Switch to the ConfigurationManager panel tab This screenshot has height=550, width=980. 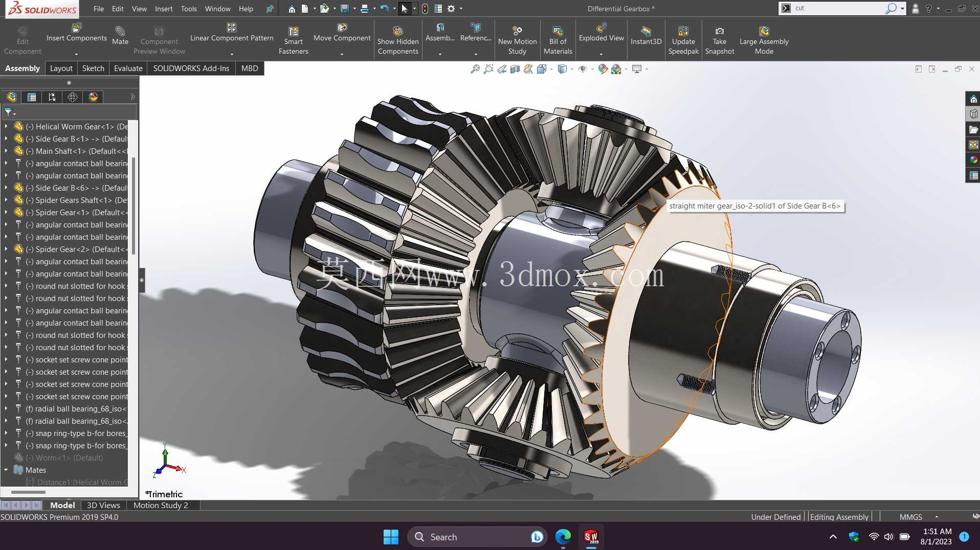click(52, 97)
